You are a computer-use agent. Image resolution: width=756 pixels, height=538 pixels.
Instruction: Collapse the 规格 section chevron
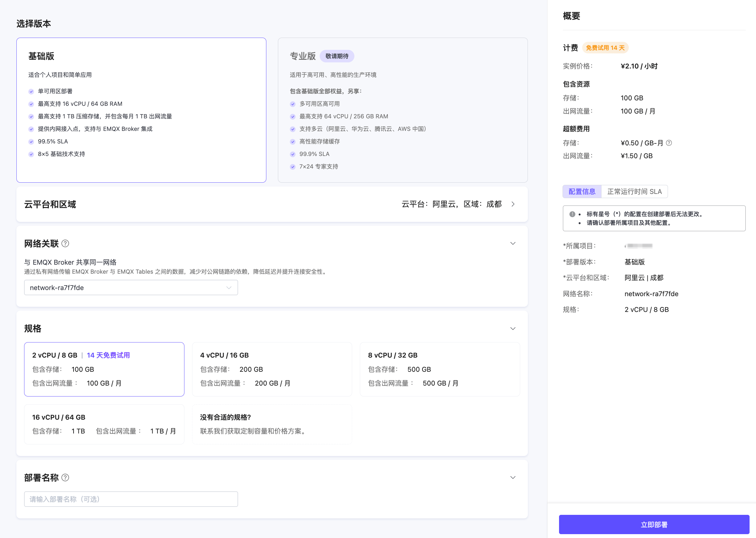click(513, 329)
